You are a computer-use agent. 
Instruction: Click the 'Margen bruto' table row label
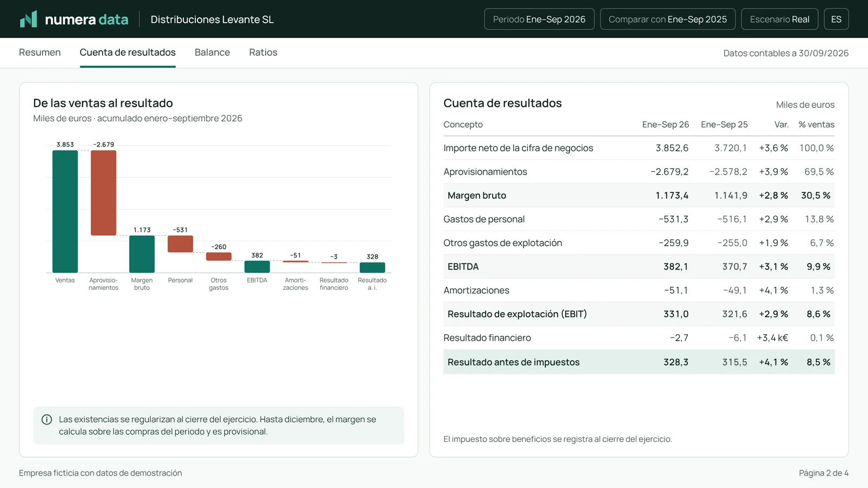(477, 196)
